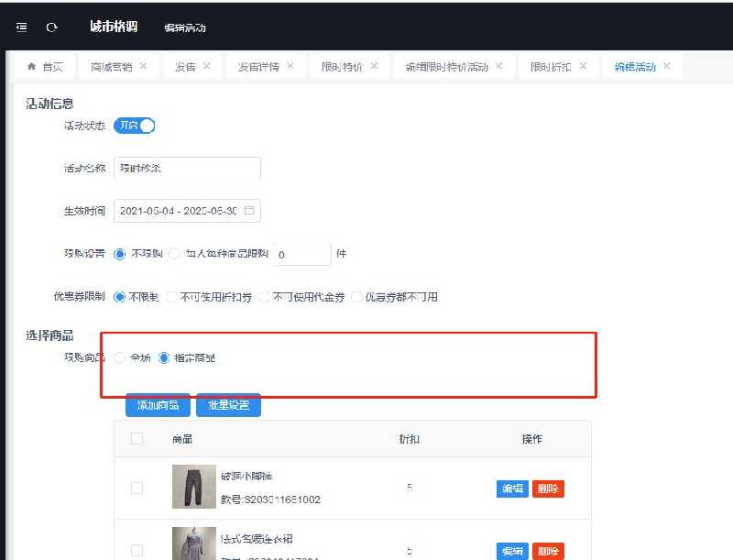Image resolution: width=733 pixels, height=560 pixels.
Task: Click the 批量设置 button
Action: click(228, 405)
